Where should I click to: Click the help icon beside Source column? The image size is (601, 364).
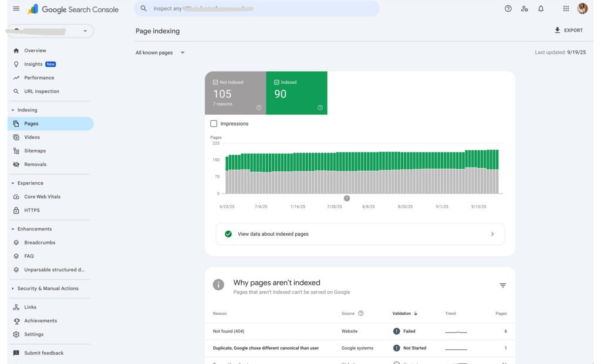(361, 314)
